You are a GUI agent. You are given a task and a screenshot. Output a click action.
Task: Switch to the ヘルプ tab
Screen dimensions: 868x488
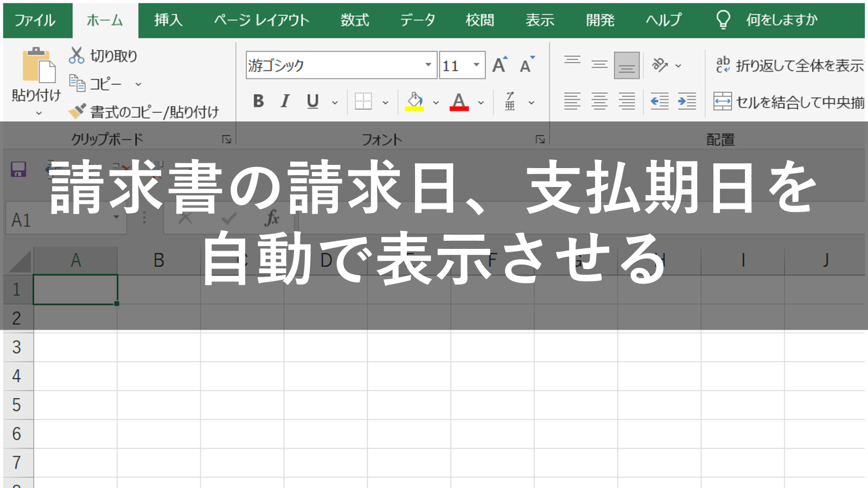coord(663,20)
